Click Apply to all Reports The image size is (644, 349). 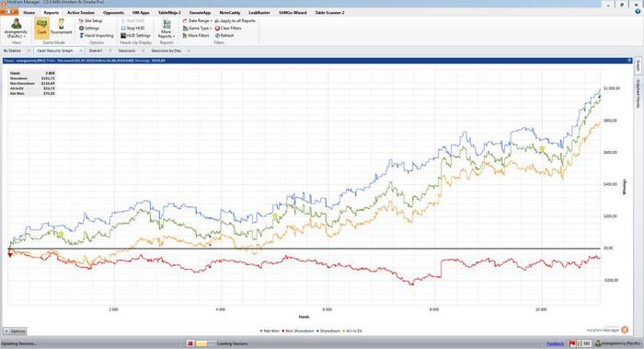click(x=235, y=20)
